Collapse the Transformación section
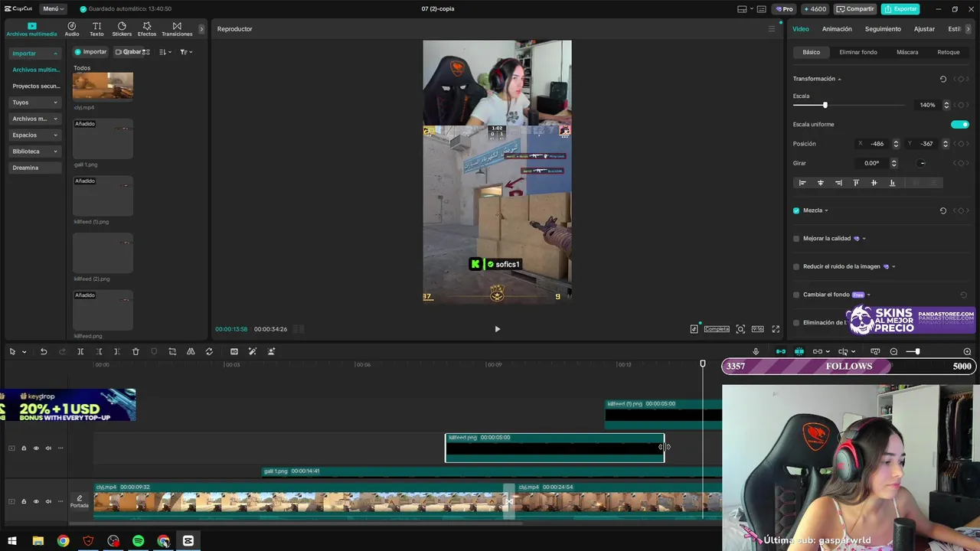 839,79
